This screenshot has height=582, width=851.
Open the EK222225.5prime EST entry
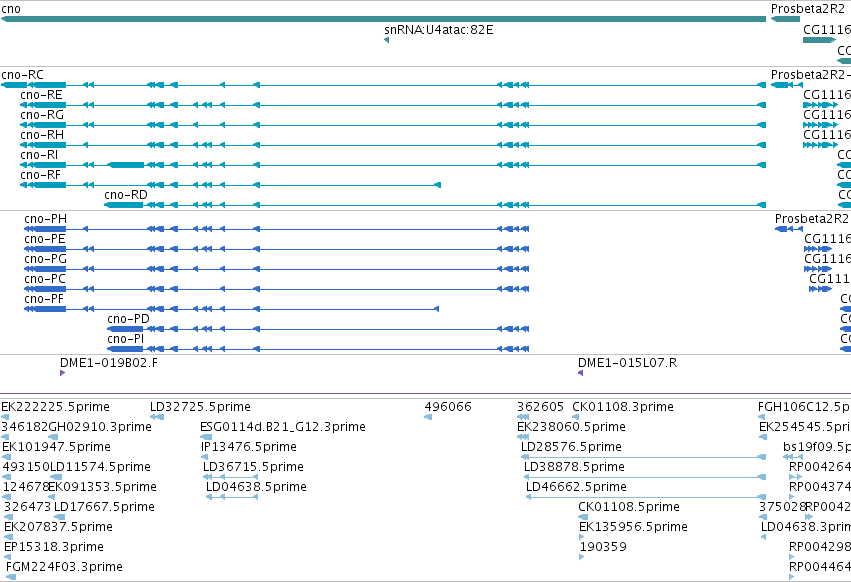[55, 407]
